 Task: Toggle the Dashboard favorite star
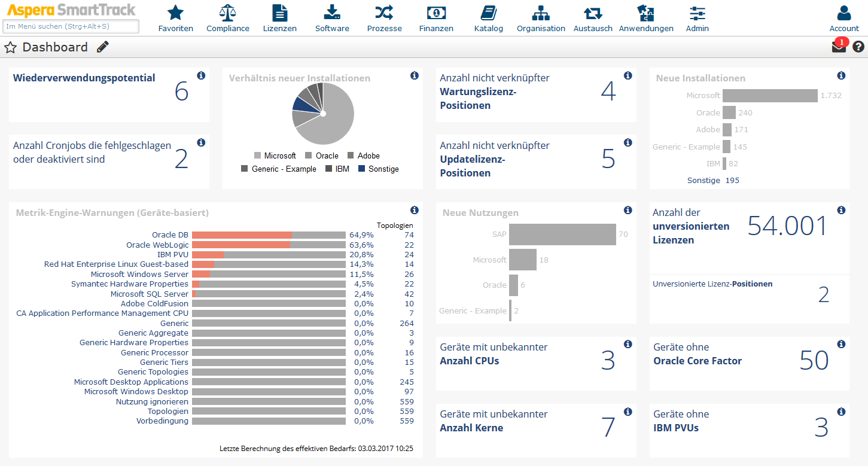coord(10,47)
